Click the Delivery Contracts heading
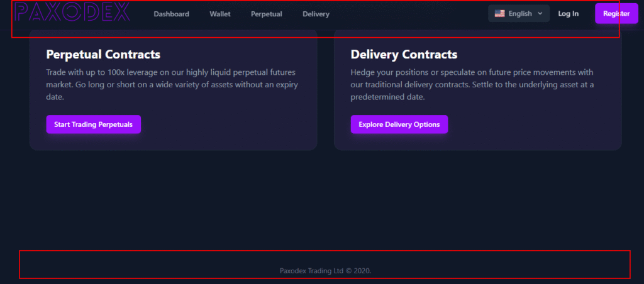This screenshot has height=284, width=644. (x=404, y=54)
